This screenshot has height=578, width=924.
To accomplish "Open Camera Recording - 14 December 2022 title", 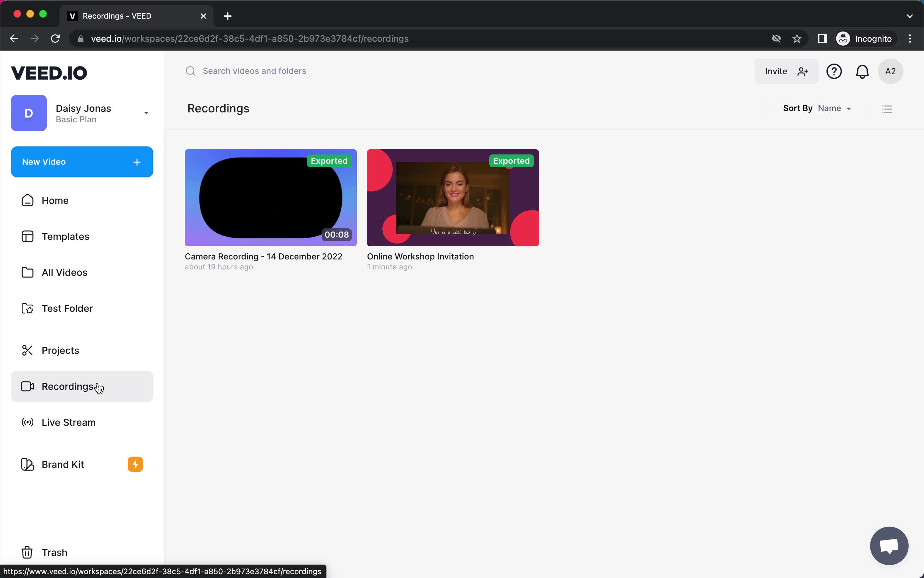I will 263,257.
